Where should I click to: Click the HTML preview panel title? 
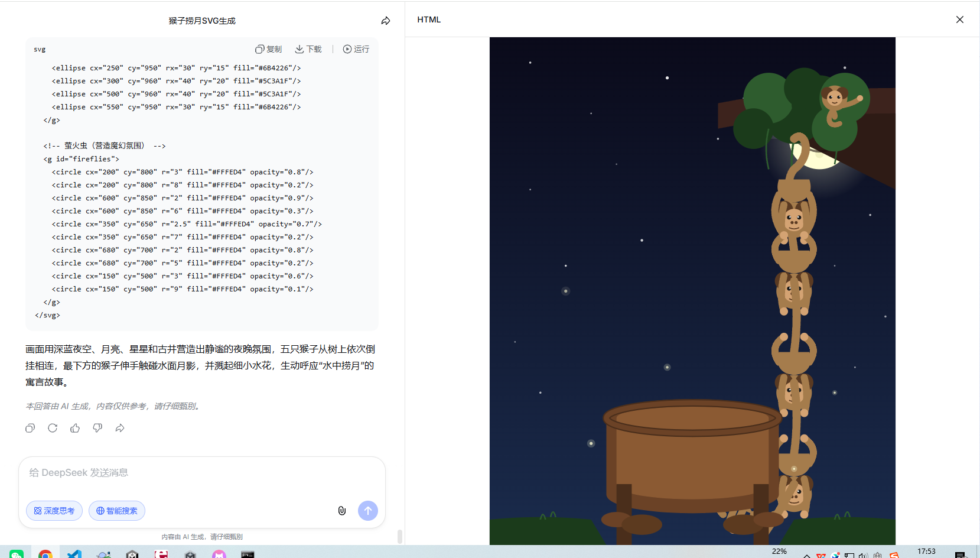(429, 20)
